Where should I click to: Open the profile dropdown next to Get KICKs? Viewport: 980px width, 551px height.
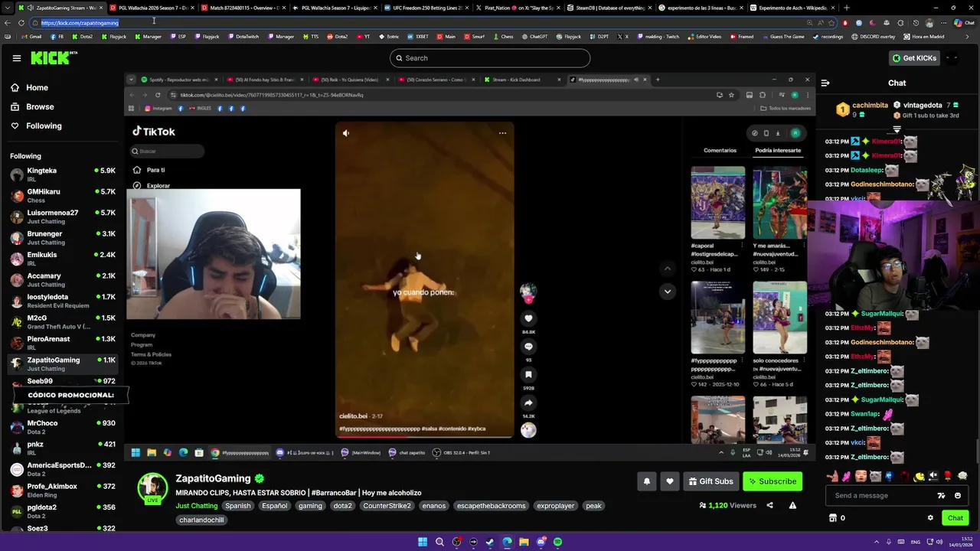pyautogui.click(x=952, y=58)
